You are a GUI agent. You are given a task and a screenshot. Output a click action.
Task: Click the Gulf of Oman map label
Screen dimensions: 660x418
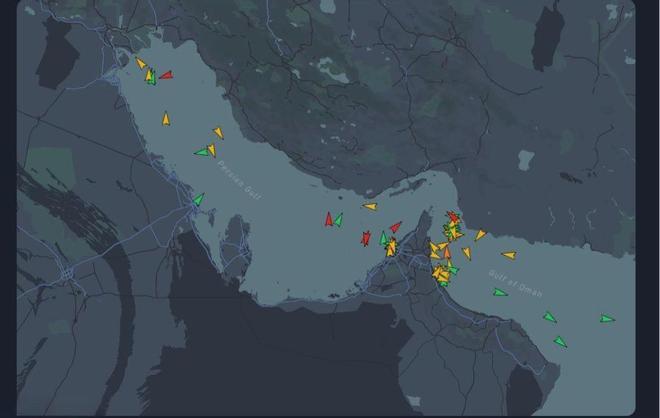click(514, 274)
